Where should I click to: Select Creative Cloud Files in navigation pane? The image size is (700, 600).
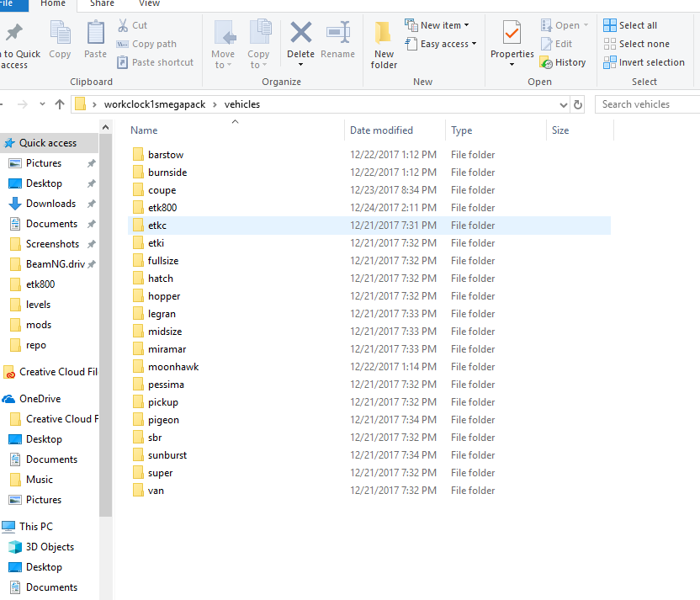50,371
